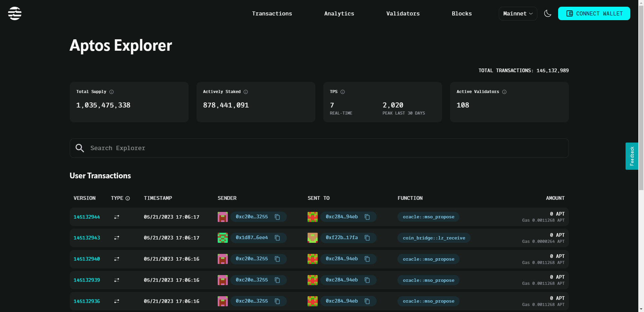Viewport: 644px width, 312px height.
Task: Copy sender address 0x1d87...6ee4
Action: coord(277,238)
